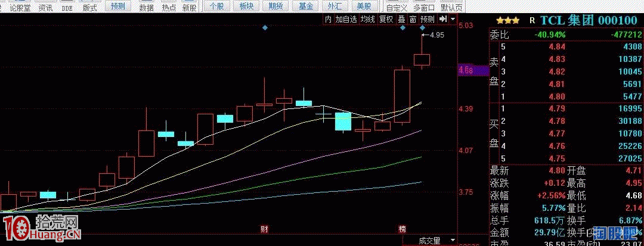
Task: Select sell order price 4.82
Action: tap(557, 71)
